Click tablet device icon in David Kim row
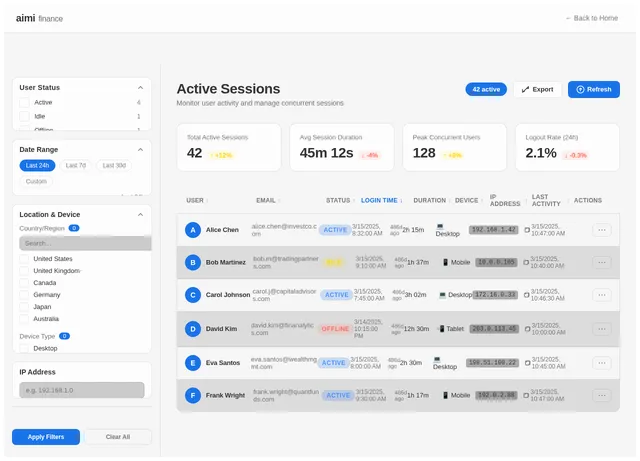Viewport: 640px width, 461px height. (x=441, y=329)
